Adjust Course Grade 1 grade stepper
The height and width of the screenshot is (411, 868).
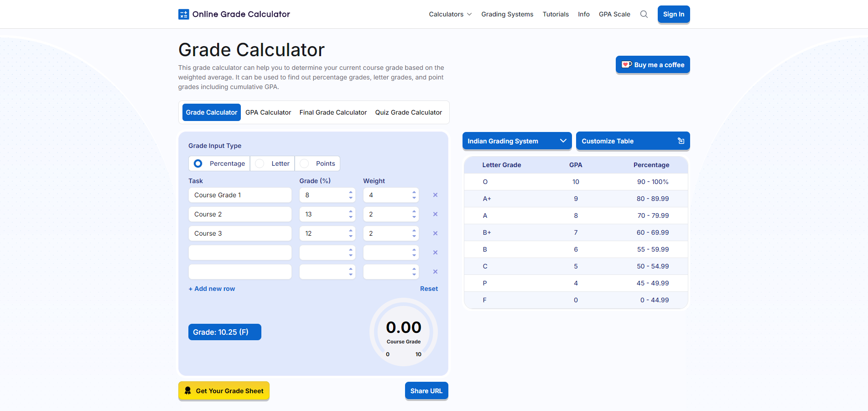351,195
